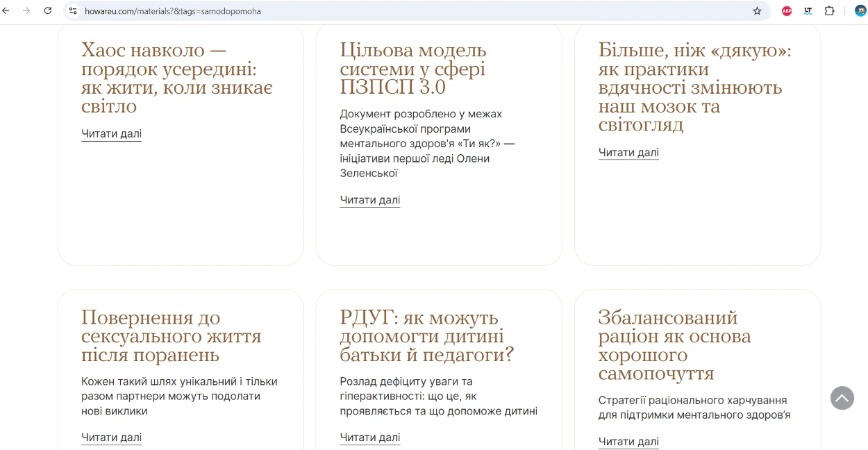The height and width of the screenshot is (450, 868).
Task: Open article "Більше, ніж «дякую»" title
Action: (x=695, y=87)
